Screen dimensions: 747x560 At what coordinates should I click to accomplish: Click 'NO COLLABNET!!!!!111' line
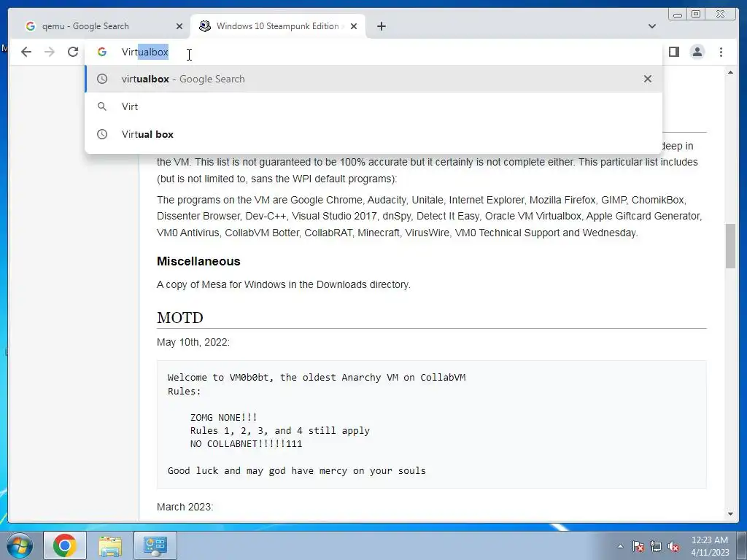coord(247,444)
